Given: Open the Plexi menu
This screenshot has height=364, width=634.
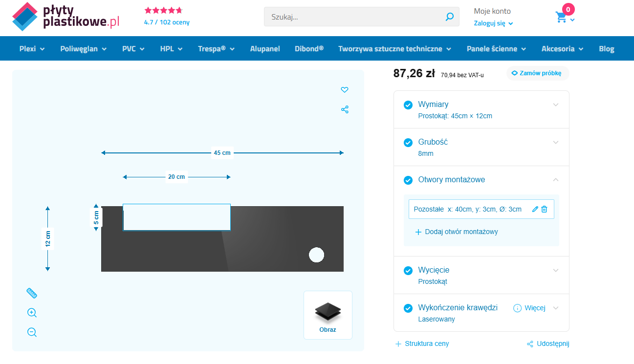Looking at the screenshot, I should point(32,49).
